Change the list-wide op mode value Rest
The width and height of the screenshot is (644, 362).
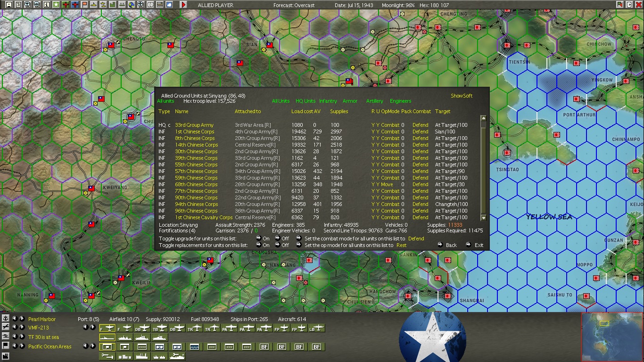tap(401, 245)
